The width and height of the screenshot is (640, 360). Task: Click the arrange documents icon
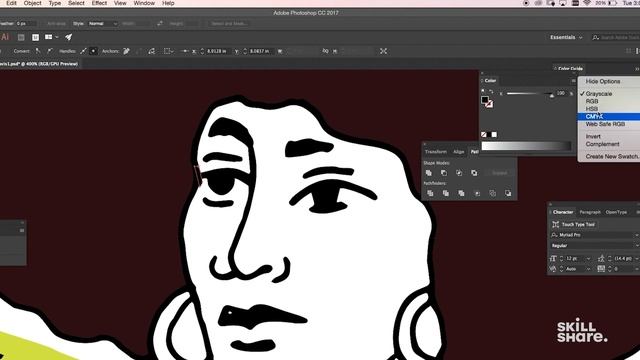tap(49, 37)
